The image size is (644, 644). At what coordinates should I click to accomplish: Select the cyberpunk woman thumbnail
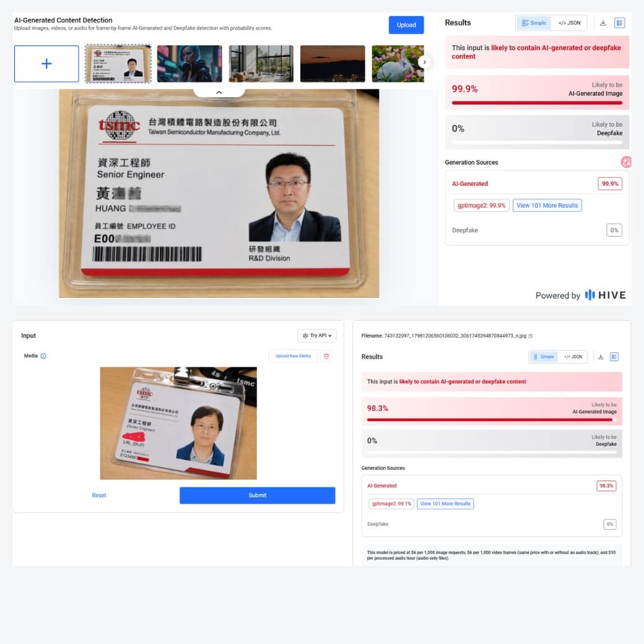(189, 64)
